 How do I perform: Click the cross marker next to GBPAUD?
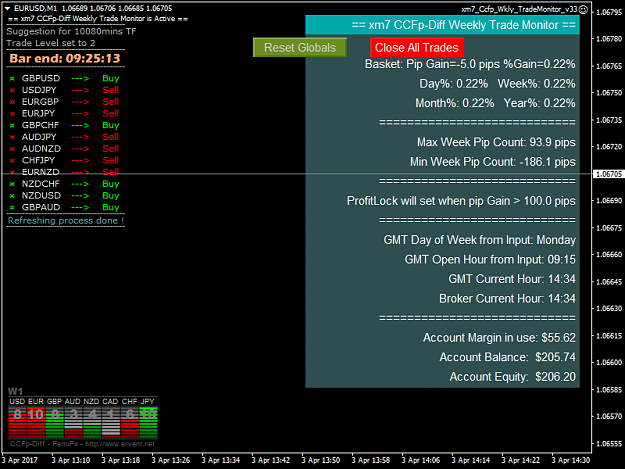click(x=12, y=208)
